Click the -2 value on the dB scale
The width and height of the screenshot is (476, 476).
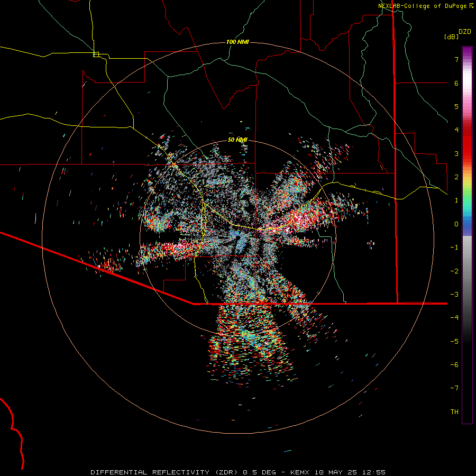454,271
